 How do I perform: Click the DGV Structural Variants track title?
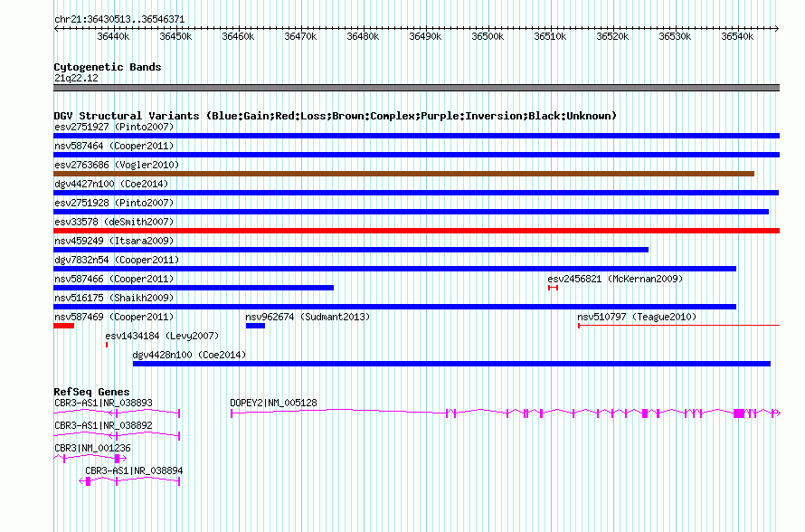[x=336, y=116]
